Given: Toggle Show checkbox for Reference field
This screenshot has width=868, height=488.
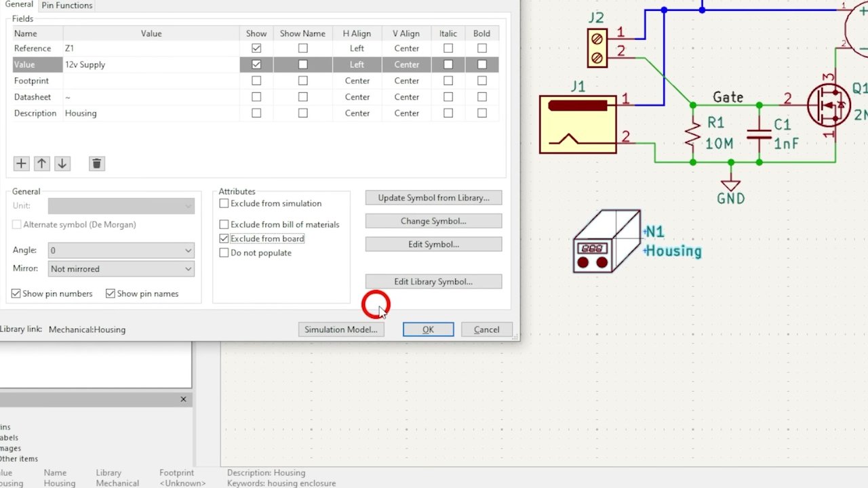Looking at the screenshot, I should tap(256, 48).
